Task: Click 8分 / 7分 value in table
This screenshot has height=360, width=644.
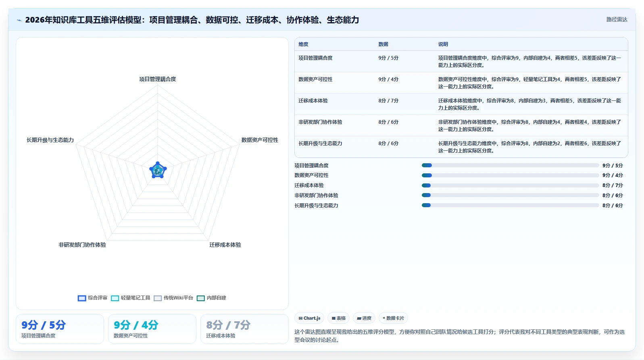Action: [388, 101]
